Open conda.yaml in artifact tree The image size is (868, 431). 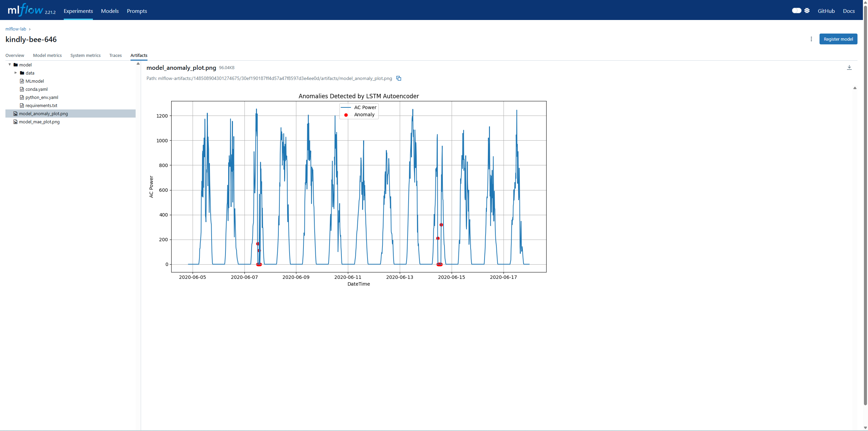click(x=36, y=89)
